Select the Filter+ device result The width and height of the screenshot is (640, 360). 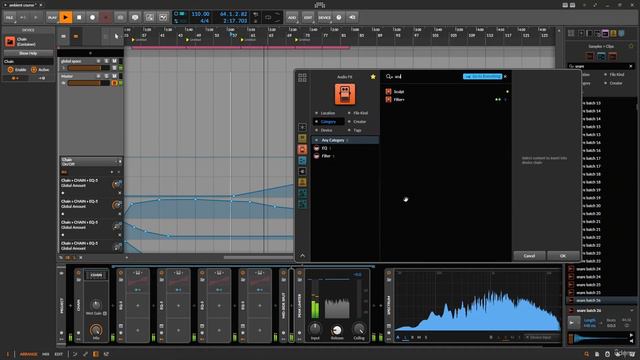pyautogui.click(x=447, y=100)
